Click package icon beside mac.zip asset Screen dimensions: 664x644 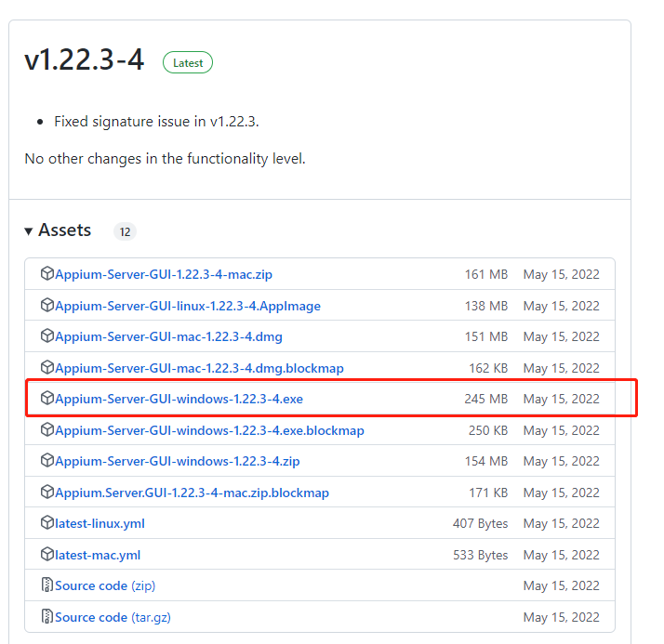pyautogui.click(x=47, y=273)
